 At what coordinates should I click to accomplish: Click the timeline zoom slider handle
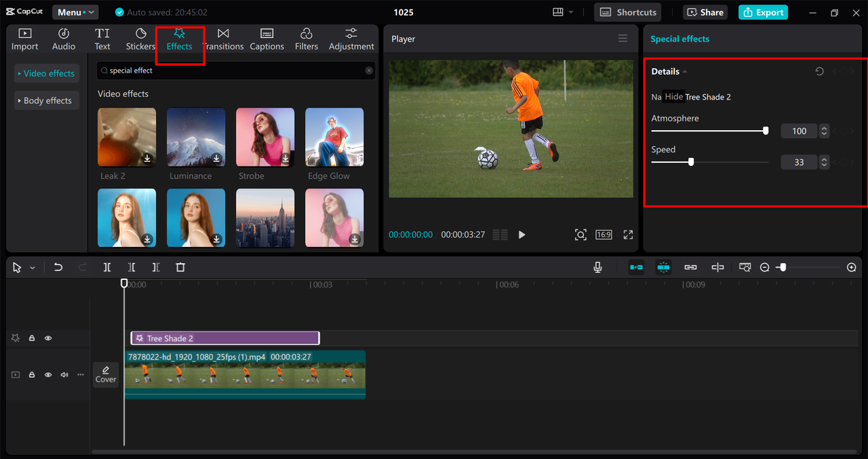pyautogui.click(x=783, y=268)
